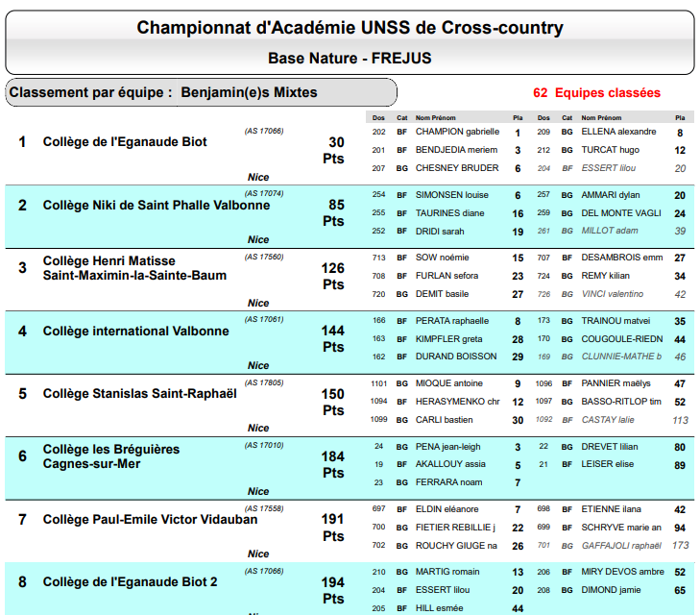Click runner 'COUGOULE-RIEDN'

tap(621, 339)
